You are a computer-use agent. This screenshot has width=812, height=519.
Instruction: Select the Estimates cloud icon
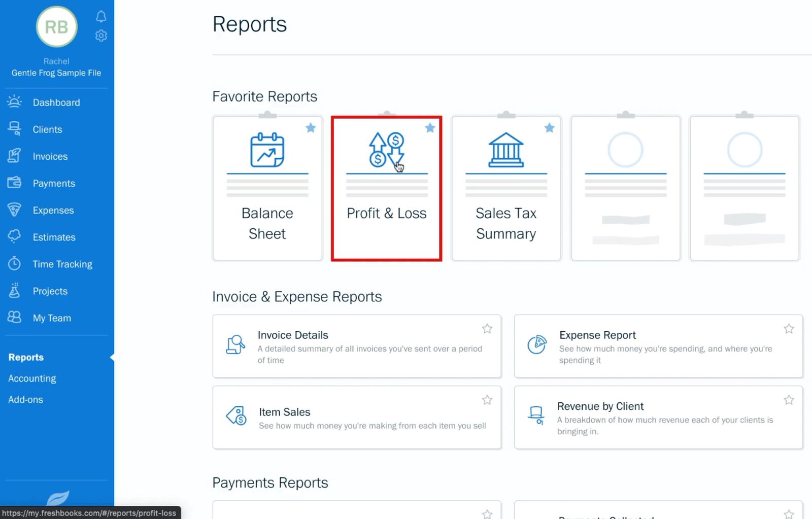click(15, 237)
